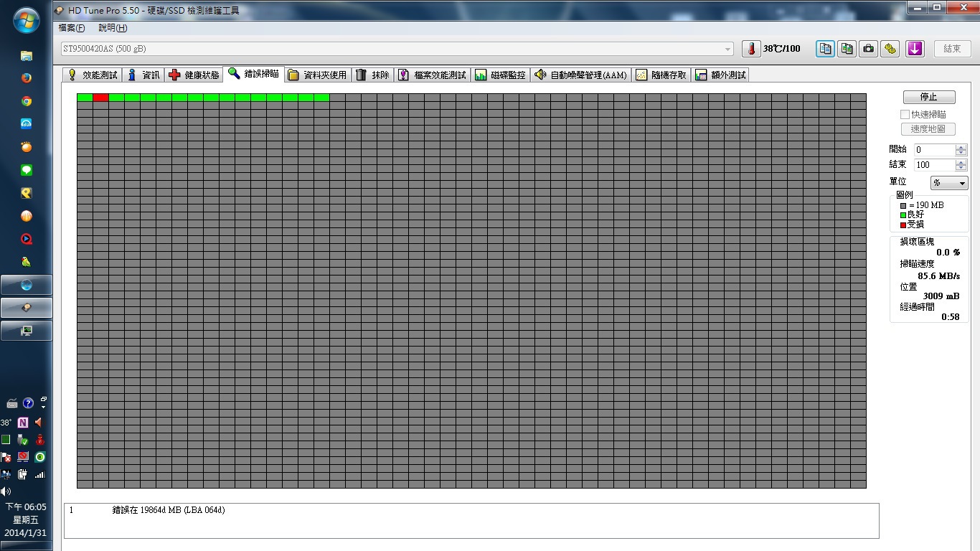The height and width of the screenshot is (551, 980).
Task: Open the green parrot taskbar icon
Action: [x=27, y=262]
